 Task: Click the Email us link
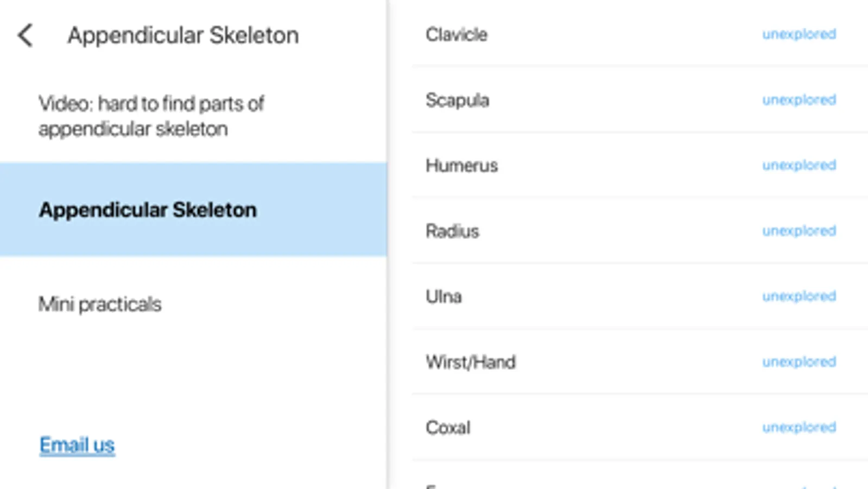(77, 445)
